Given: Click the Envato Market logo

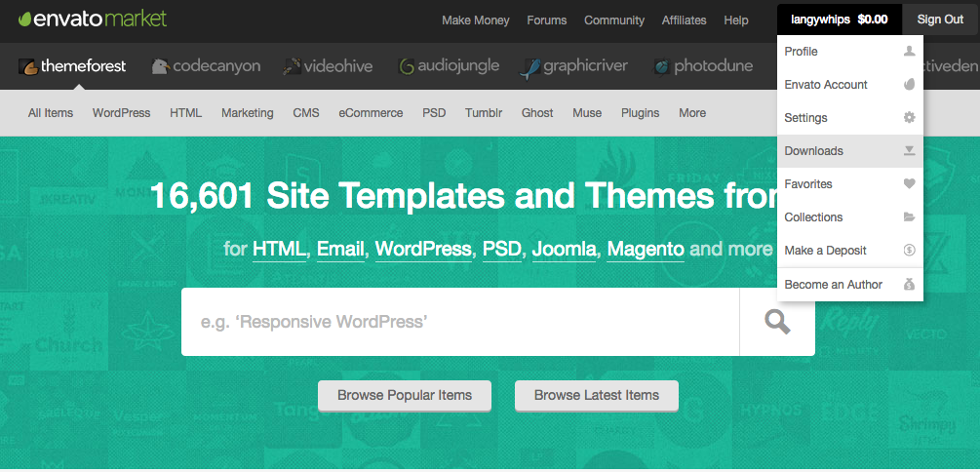Looking at the screenshot, I should tap(93, 19).
